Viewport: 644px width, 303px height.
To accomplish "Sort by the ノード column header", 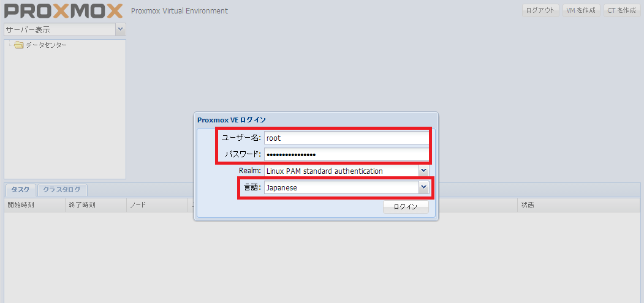I will pyautogui.click(x=137, y=205).
